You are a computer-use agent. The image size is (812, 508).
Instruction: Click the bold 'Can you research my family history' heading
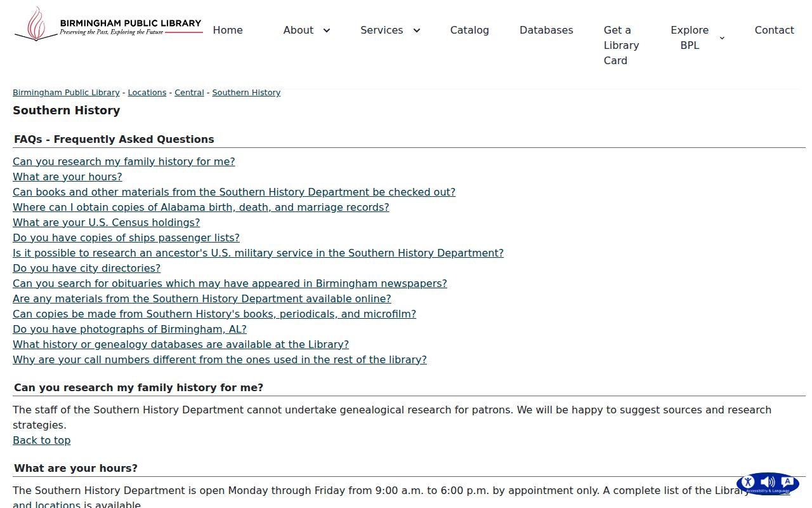[138, 387]
